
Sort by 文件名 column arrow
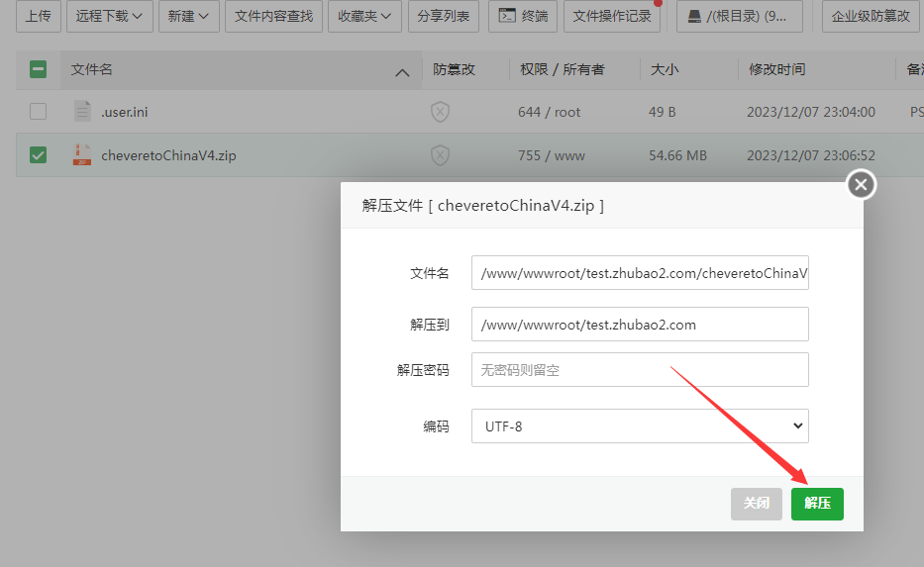pyautogui.click(x=402, y=71)
